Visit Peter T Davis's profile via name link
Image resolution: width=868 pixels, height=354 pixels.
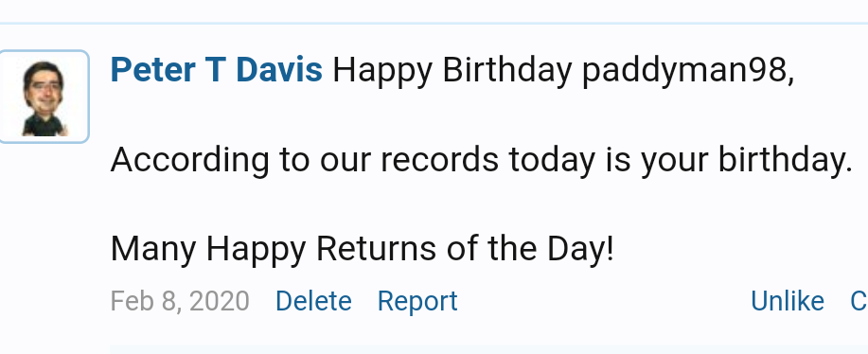point(217,70)
